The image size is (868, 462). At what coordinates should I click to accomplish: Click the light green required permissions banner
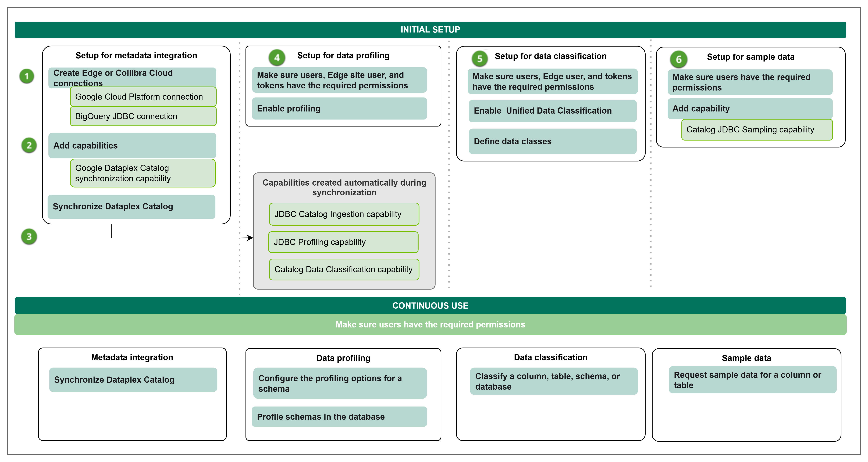(x=430, y=324)
